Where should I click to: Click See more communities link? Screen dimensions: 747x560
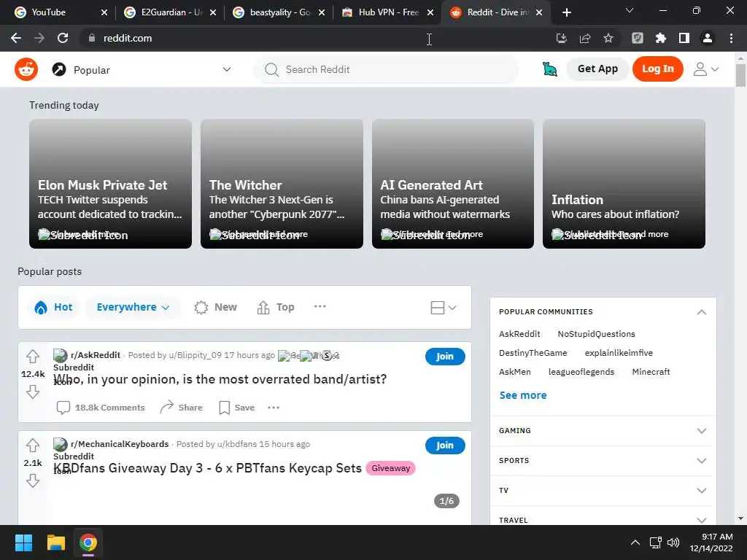[x=523, y=395]
